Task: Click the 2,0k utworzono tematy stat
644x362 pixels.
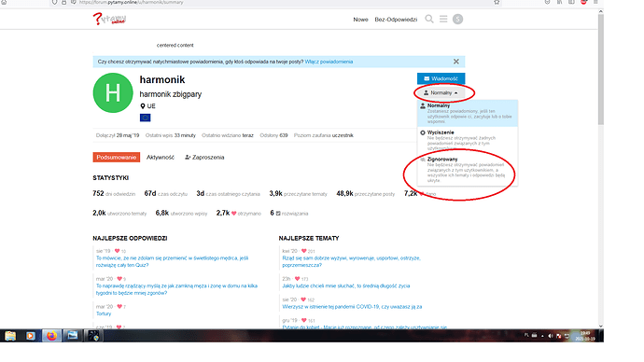Action: [x=119, y=213]
